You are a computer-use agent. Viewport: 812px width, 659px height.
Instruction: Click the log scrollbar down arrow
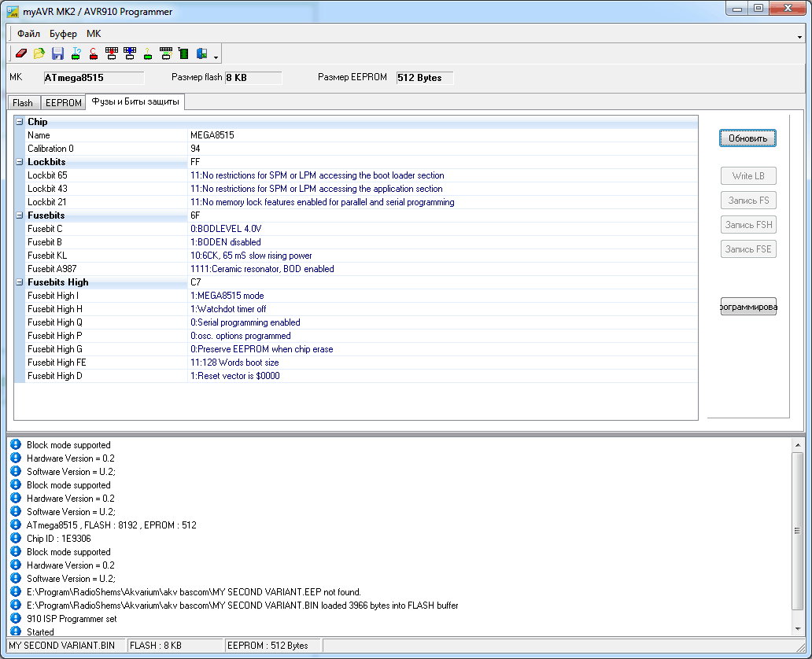click(798, 629)
